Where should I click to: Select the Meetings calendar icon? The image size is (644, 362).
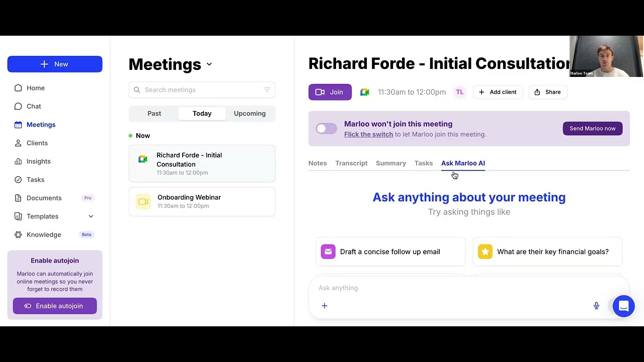tap(18, 125)
